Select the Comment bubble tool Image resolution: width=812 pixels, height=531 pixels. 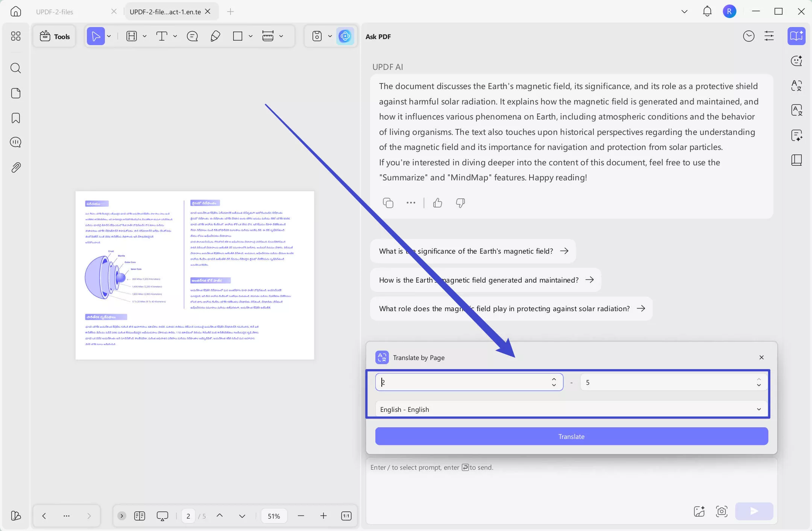(x=192, y=36)
